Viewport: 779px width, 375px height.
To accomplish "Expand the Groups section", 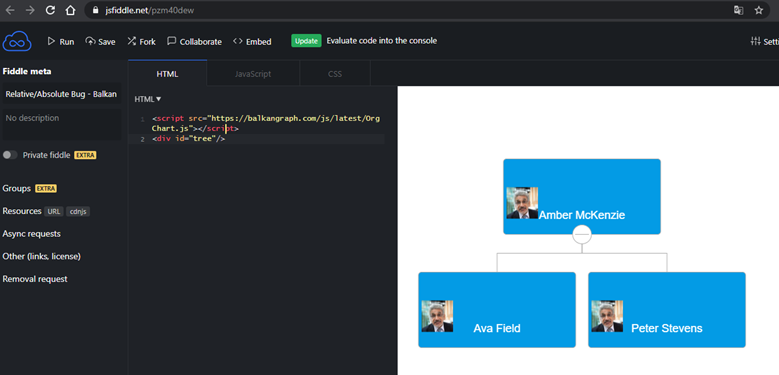I will 16,188.
